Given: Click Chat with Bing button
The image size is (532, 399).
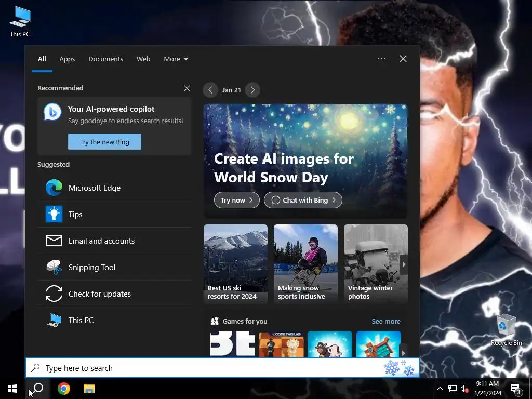Looking at the screenshot, I should pyautogui.click(x=303, y=200).
